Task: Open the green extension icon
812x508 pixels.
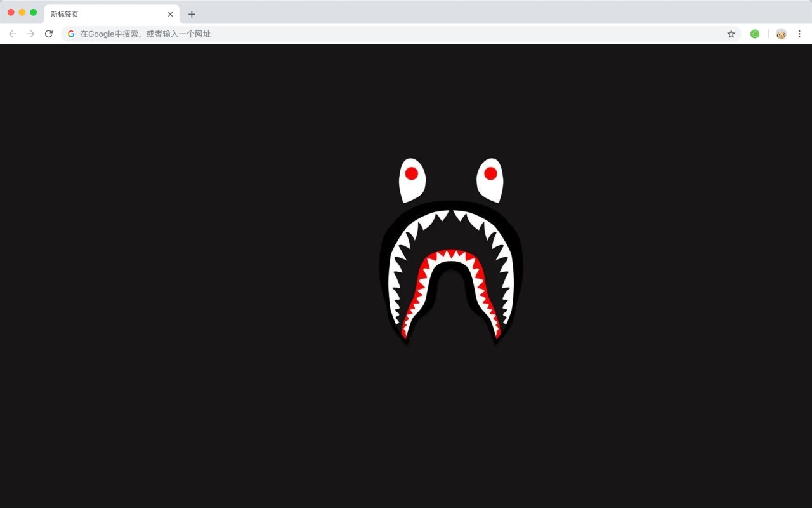Action: coord(755,34)
